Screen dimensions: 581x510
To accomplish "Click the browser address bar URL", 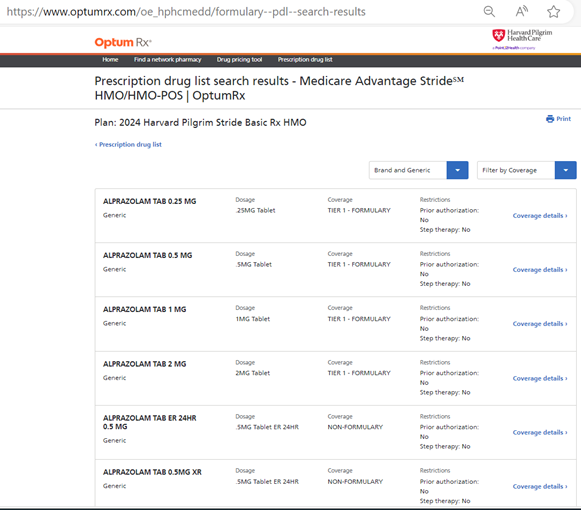I will (x=186, y=12).
